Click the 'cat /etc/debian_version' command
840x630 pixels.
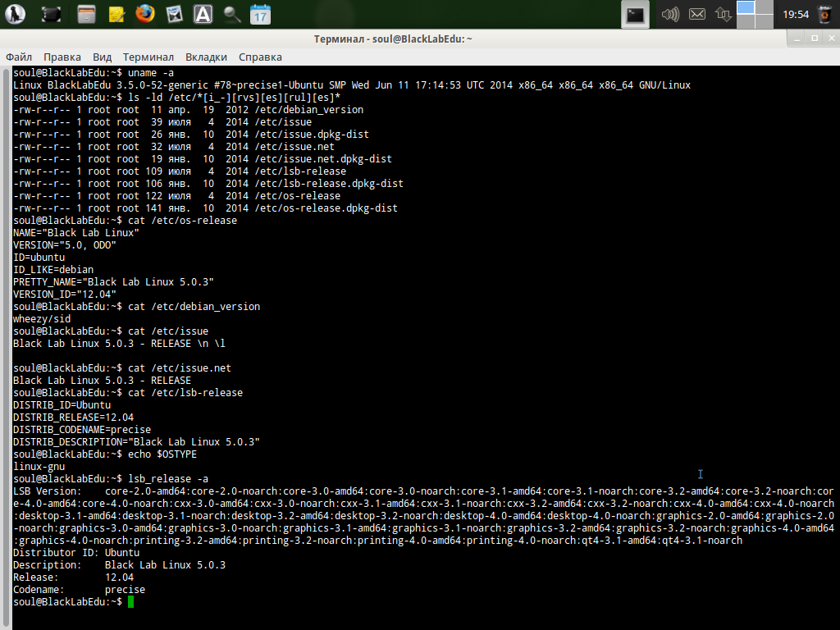coord(194,307)
